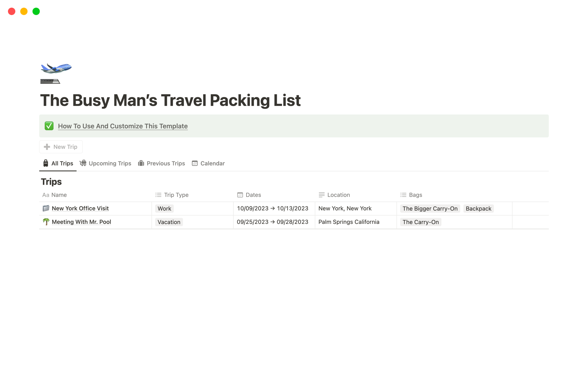Viewport: 588px width, 368px height.
Task: Click the palm tree trip icon
Action: coord(46,222)
